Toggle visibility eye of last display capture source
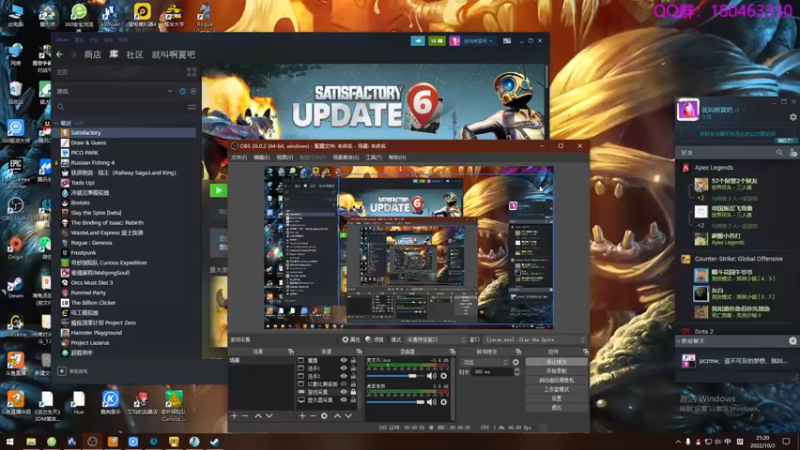The height and width of the screenshot is (450, 800). pos(343,400)
